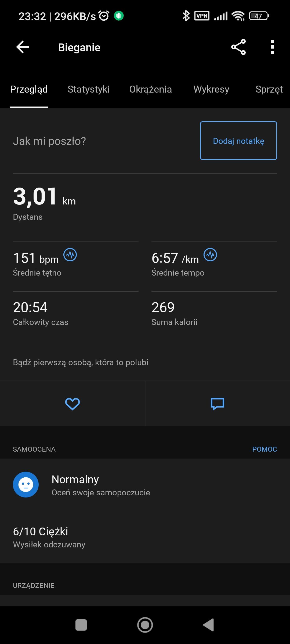Go to the Wykresy tab
Image resolution: width=290 pixels, height=644 pixels.
click(211, 89)
